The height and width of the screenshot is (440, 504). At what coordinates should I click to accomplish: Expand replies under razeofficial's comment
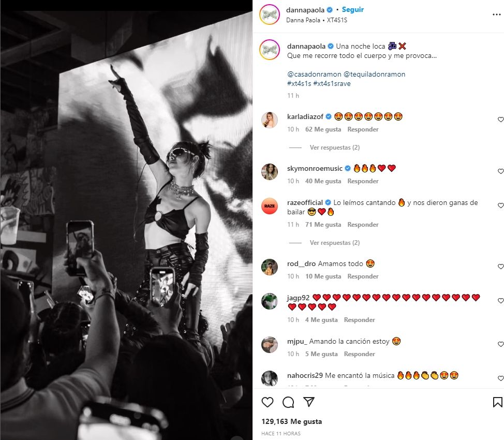click(334, 243)
